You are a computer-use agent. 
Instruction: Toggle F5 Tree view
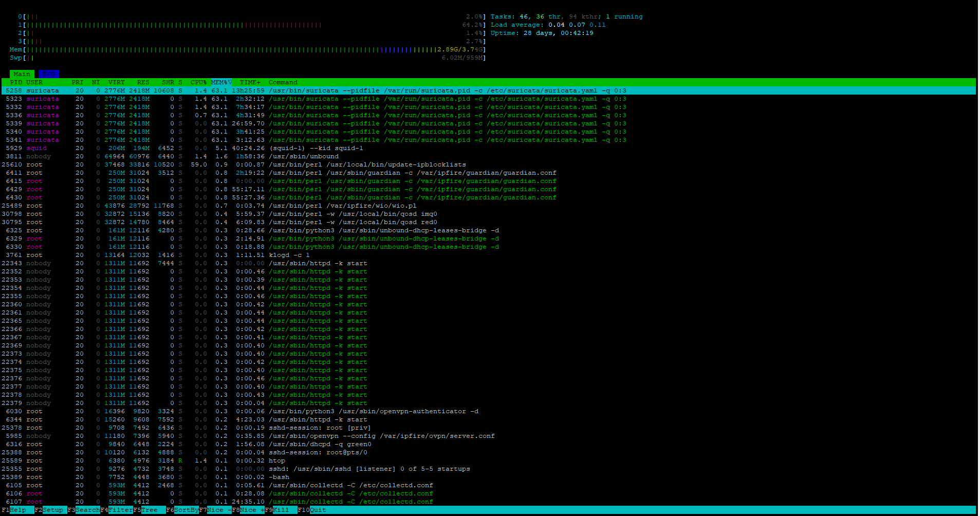(x=150, y=510)
